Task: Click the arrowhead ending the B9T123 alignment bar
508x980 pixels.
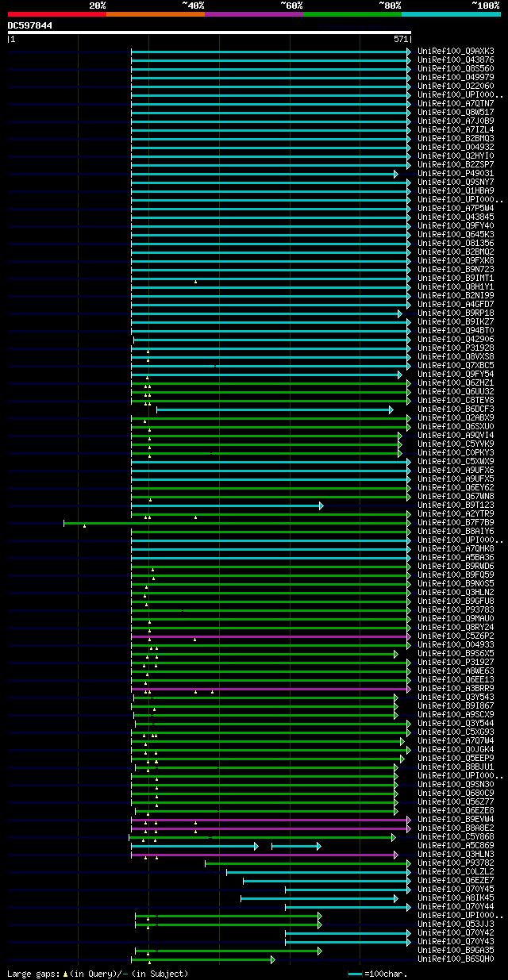Action: [x=321, y=505]
